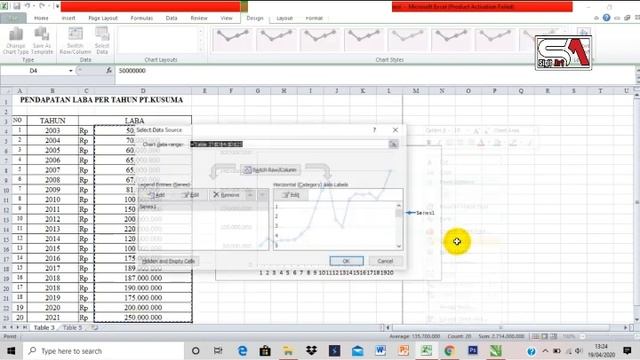Click Task View icon on taskbar
The width and height of the screenshot is (640, 360).
coord(218,351)
